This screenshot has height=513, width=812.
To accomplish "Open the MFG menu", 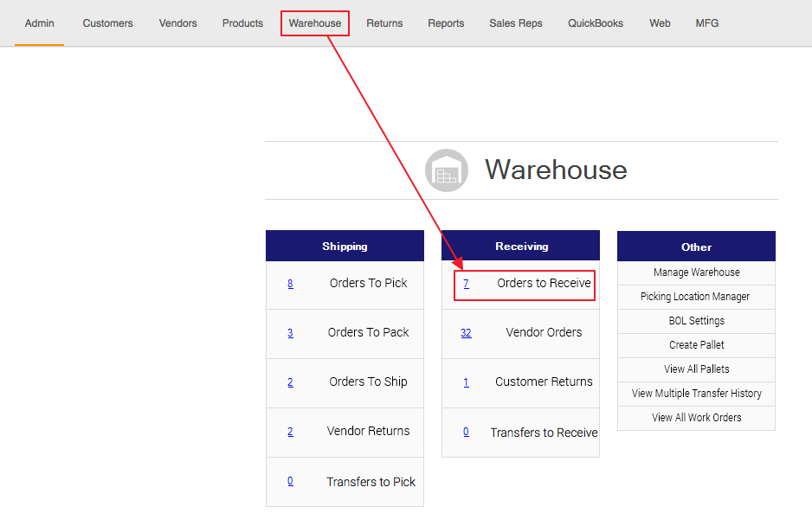I will pyautogui.click(x=707, y=23).
